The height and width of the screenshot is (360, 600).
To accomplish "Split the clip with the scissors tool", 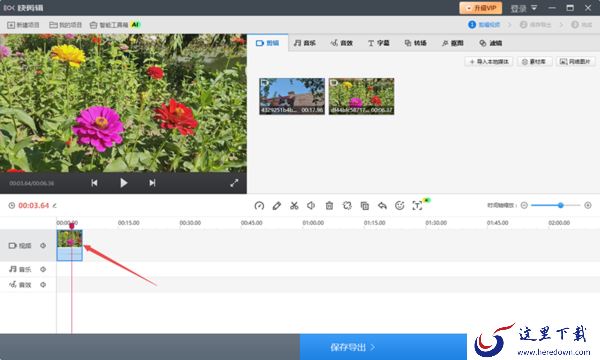I will 294,206.
